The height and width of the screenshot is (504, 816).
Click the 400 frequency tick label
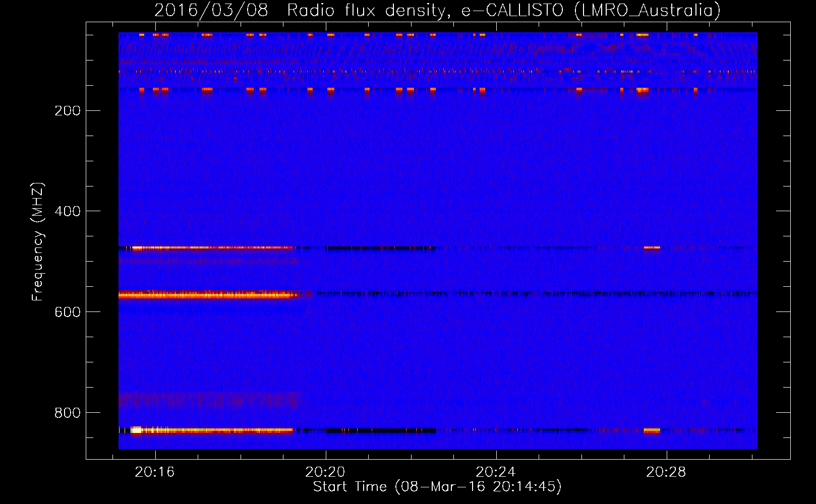point(68,211)
